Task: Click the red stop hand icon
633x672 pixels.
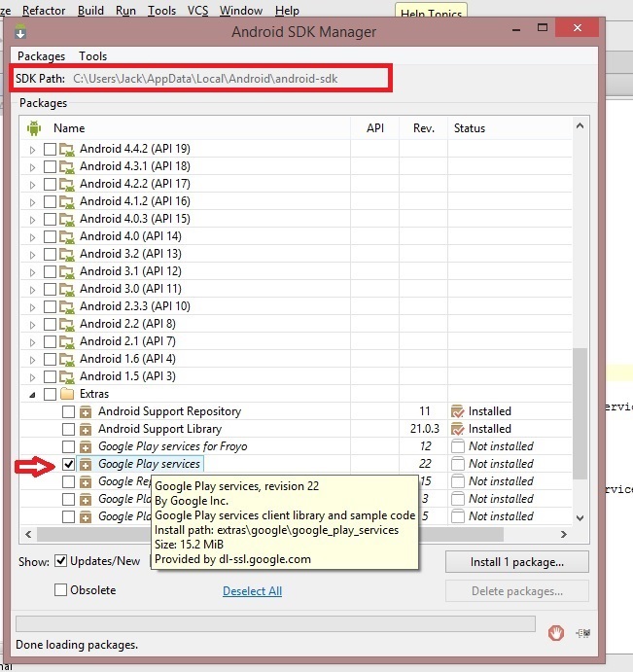Action: 556,632
